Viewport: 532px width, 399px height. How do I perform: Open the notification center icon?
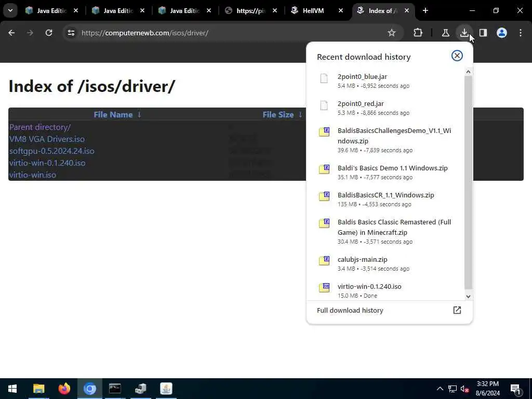tap(515, 389)
